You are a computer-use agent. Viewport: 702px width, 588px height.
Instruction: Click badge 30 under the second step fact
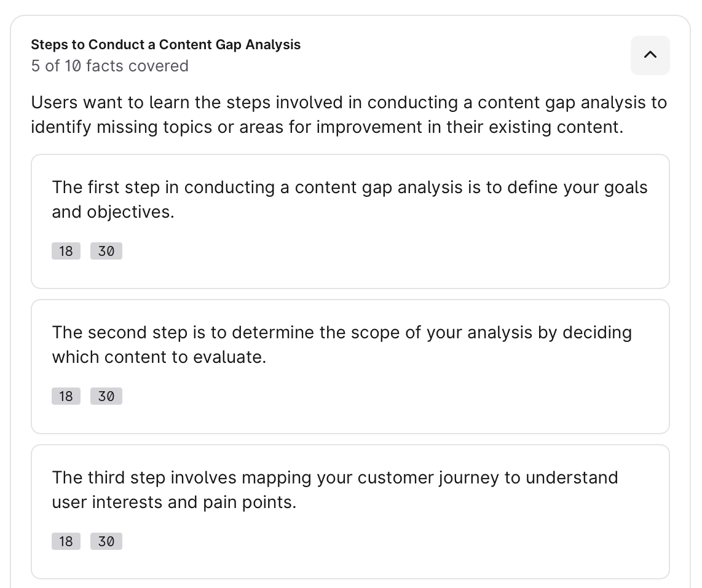(106, 396)
